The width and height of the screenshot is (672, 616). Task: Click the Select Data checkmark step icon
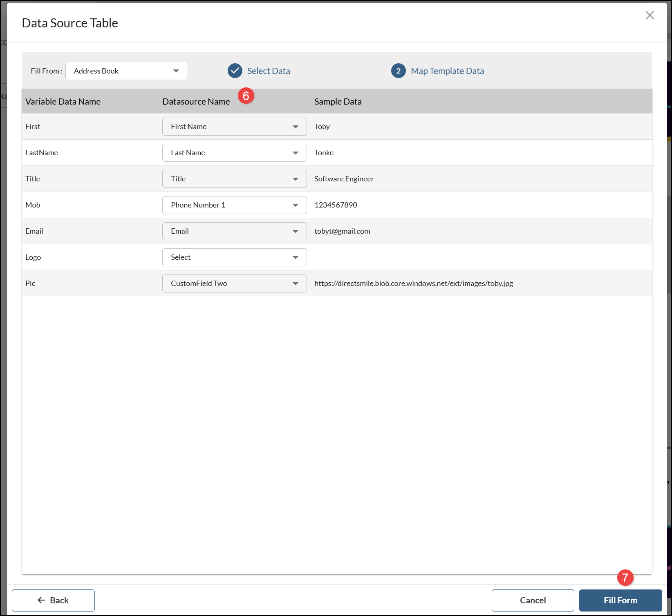[235, 71]
